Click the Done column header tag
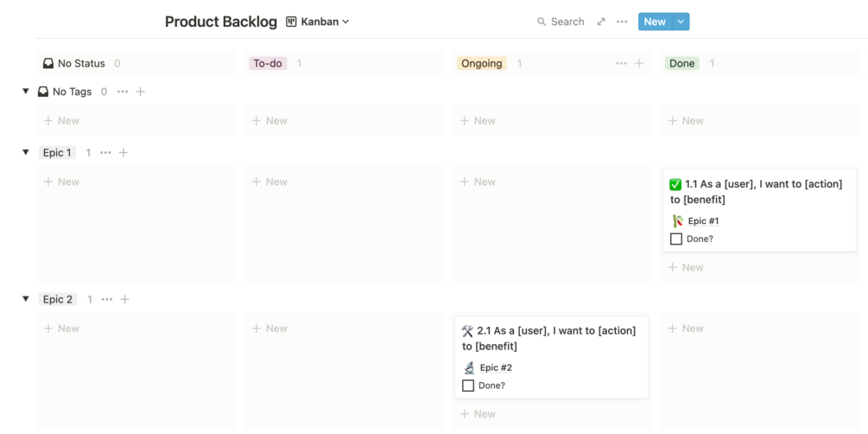Screen dimensions: 868x434 pos(681,63)
